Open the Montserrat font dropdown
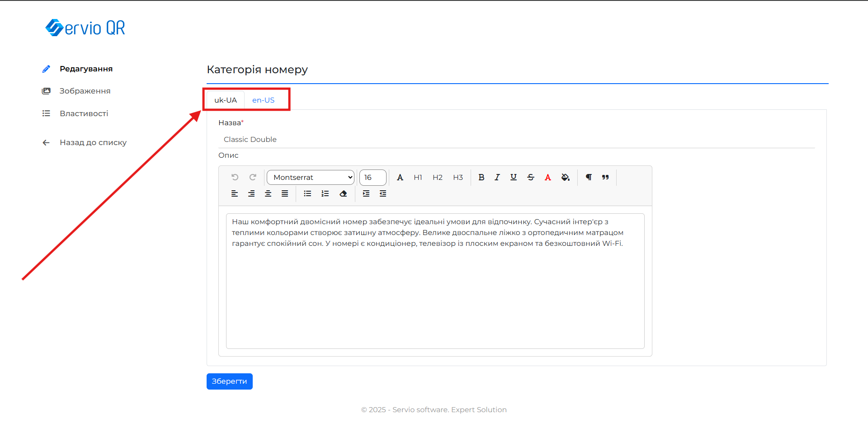 tap(311, 178)
